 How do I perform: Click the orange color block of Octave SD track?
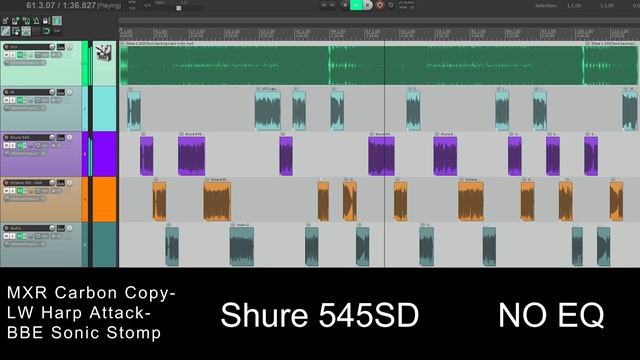tap(104, 199)
